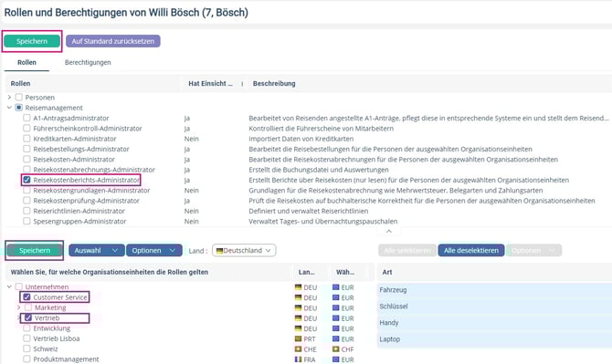Collapse the Unternehmen tree node
The height and width of the screenshot is (364, 612).
coord(9,286)
